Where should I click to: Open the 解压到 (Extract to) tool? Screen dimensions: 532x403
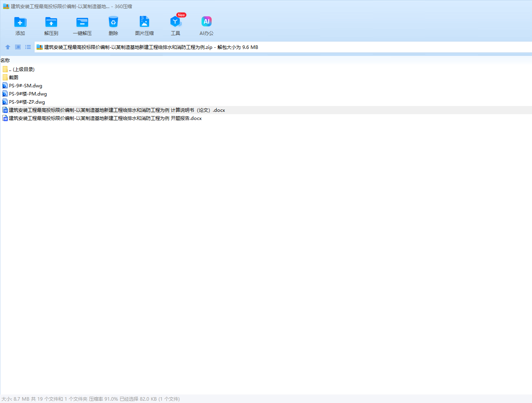(51, 22)
